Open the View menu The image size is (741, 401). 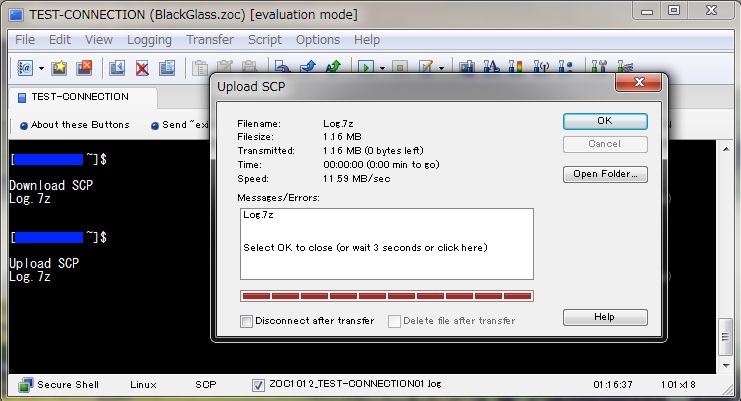point(99,40)
